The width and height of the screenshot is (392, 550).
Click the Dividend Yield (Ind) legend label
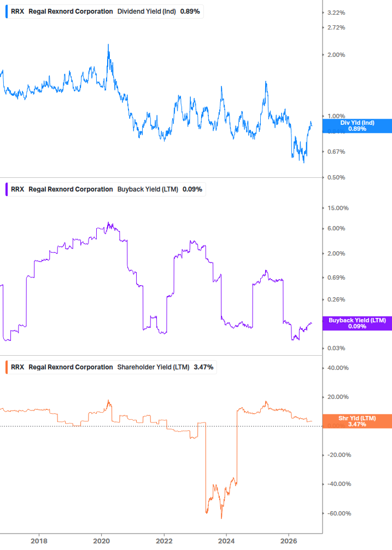pos(147,11)
